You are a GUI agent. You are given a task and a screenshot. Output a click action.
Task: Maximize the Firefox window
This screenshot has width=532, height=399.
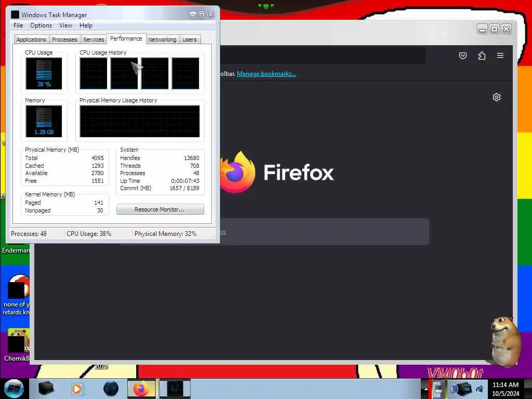pyautogui.click(x=495, y=30)
